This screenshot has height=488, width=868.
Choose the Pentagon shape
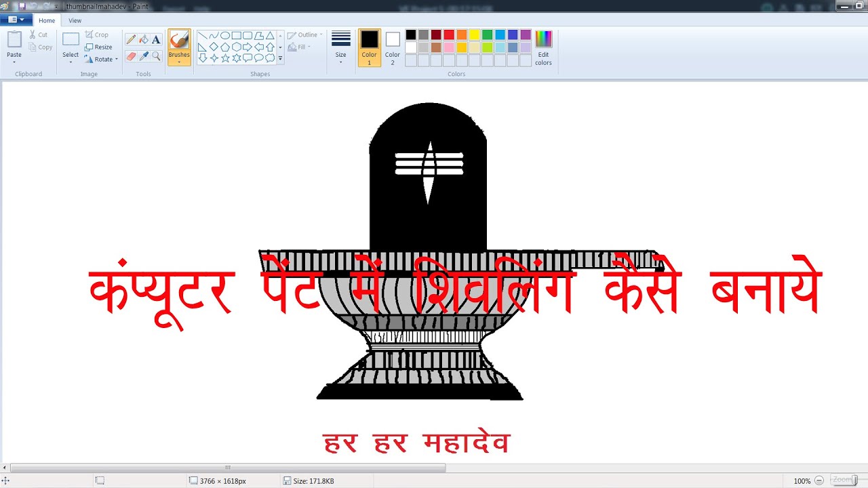tap(225, 47)
